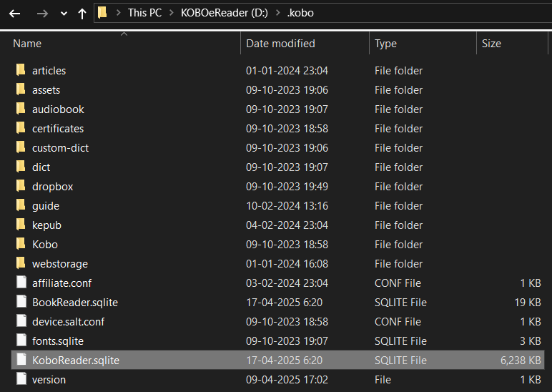Viewport: 552px width, 392px height.
Task: Click the version file icon
Action: [21, 379]
